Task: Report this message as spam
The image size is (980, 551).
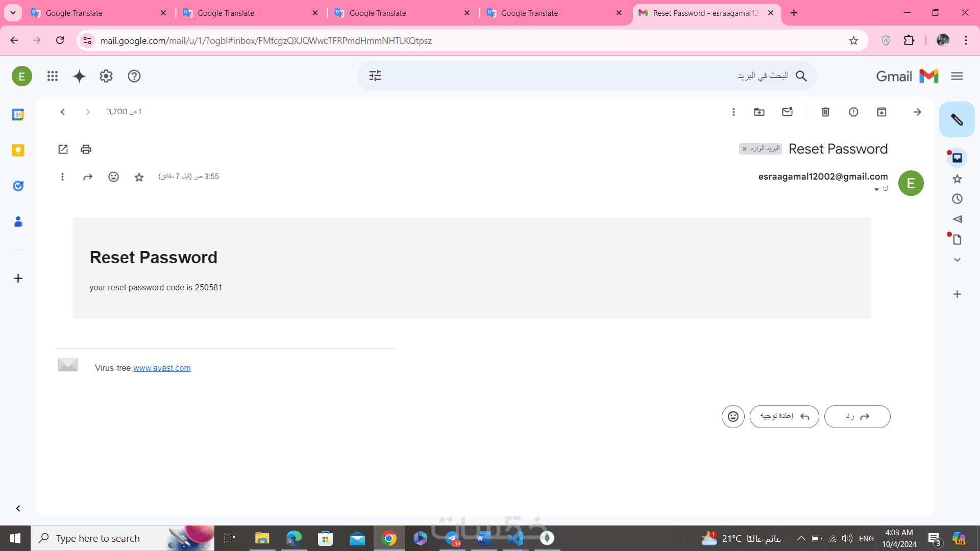Action: point(853,112)
